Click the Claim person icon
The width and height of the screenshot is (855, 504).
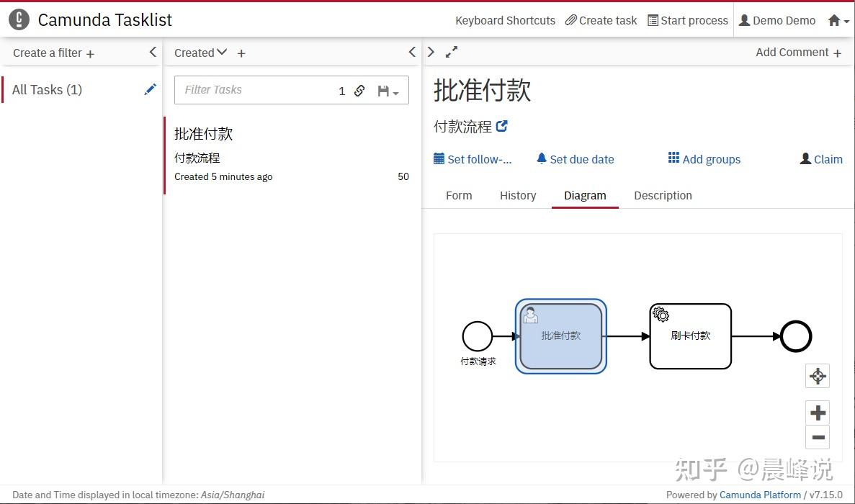tap(805, 158)
